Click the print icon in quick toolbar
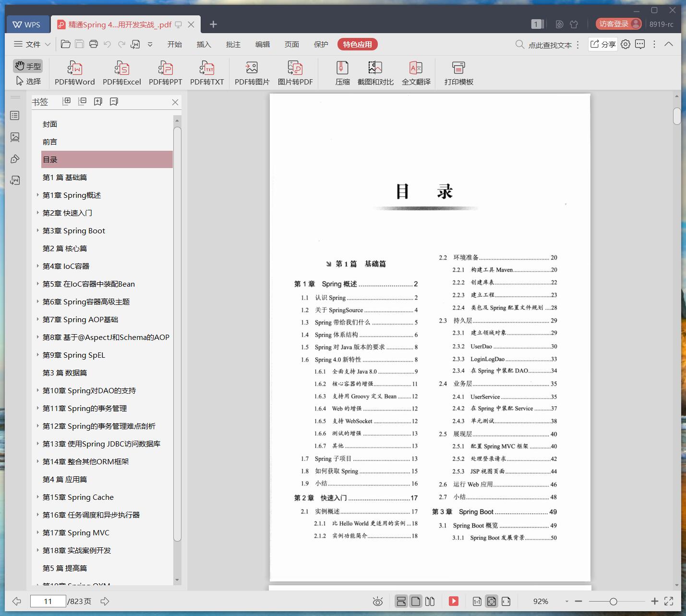 [x=94, y=44]
